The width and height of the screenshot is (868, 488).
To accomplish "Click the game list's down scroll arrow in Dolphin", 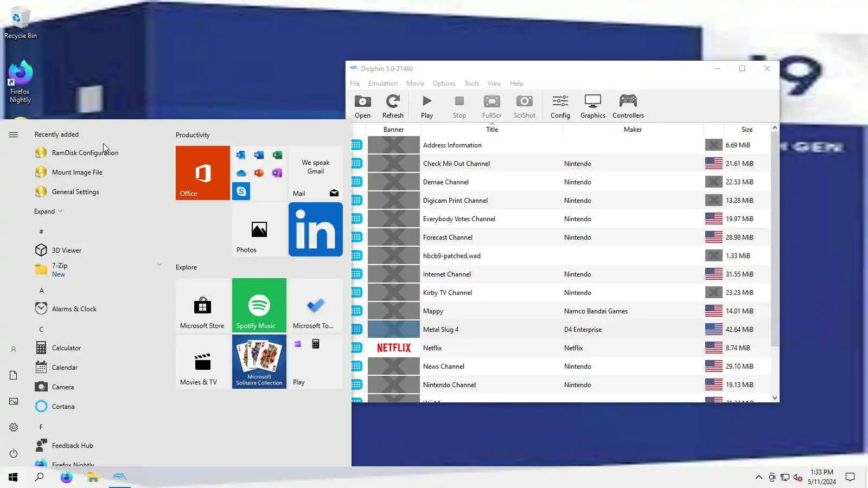I will 775,398.
